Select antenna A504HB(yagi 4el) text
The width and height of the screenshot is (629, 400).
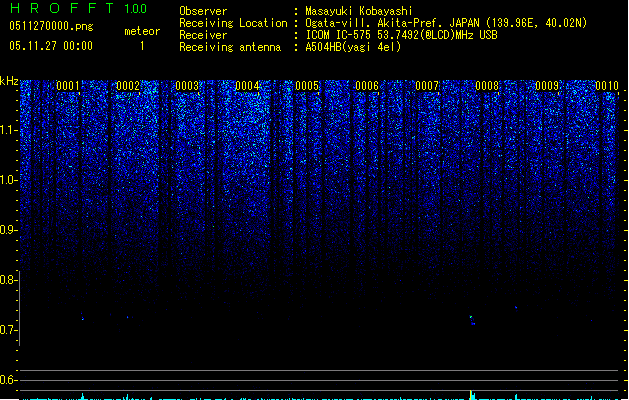353,47
